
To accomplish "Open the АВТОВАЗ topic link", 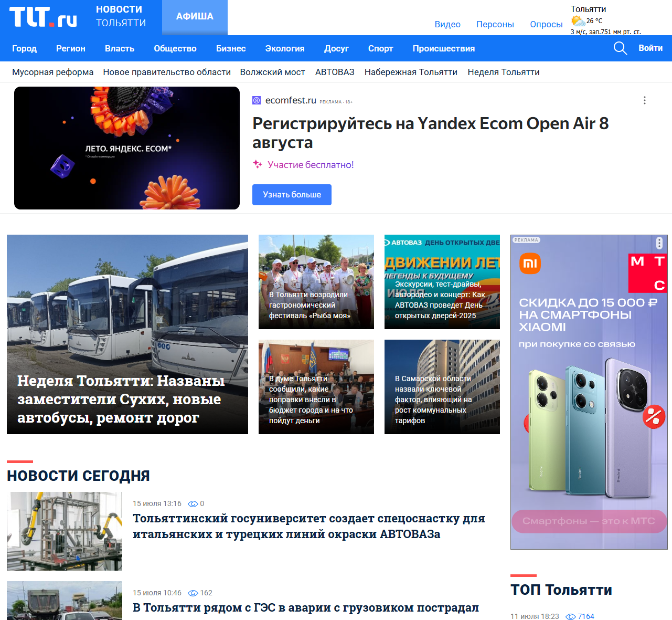I will [335, 72].
